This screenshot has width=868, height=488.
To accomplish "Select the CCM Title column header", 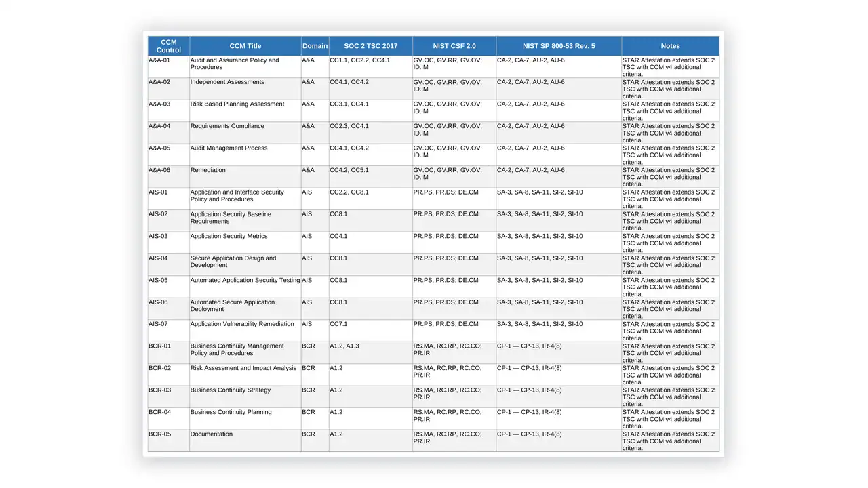I will coord(245,46).
